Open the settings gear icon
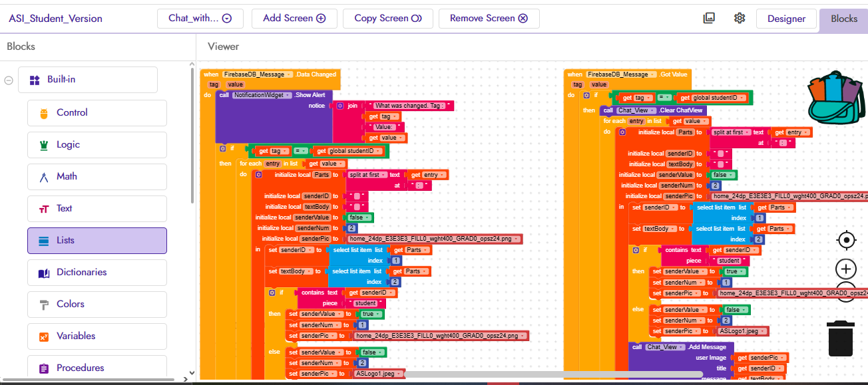Viewport: 868px width, 385px height. pos(740,18)
